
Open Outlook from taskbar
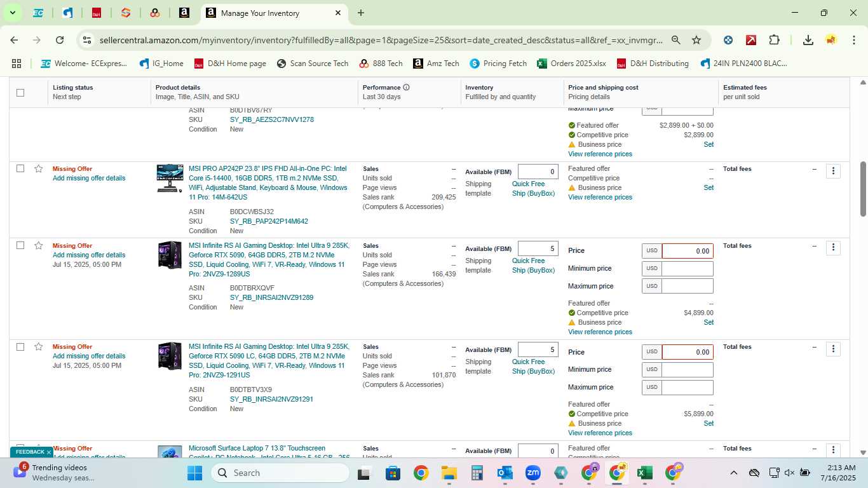coord(505,473)
